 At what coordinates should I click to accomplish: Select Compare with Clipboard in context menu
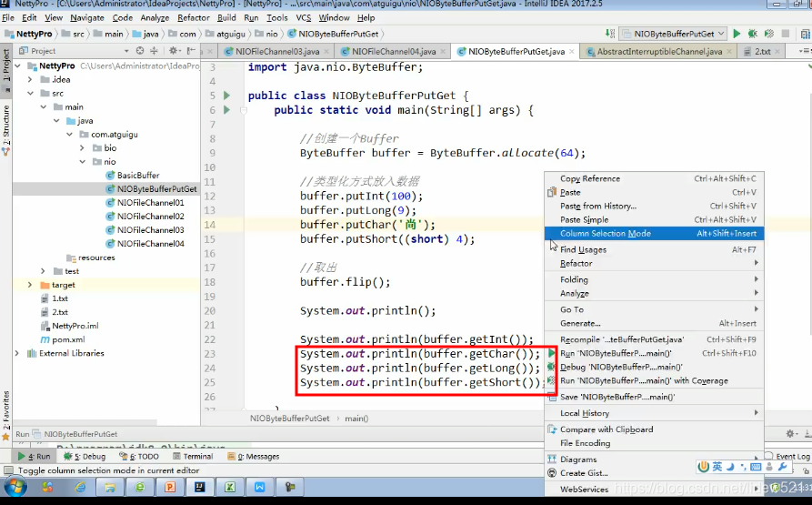coord(654,429)
